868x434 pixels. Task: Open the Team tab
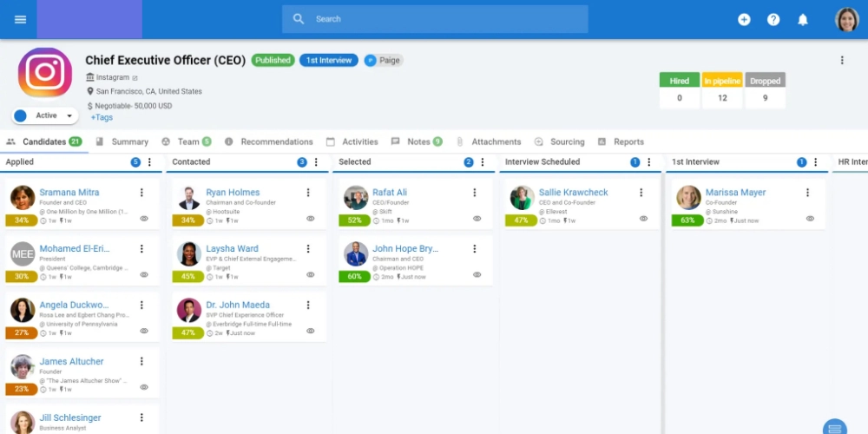(187, 141)
